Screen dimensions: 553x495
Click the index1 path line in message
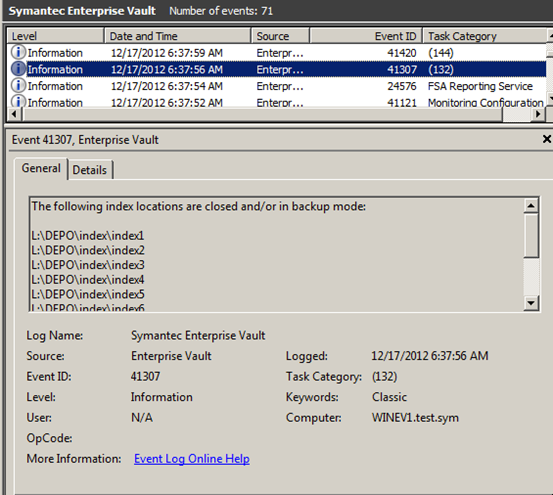click(88, 236)
